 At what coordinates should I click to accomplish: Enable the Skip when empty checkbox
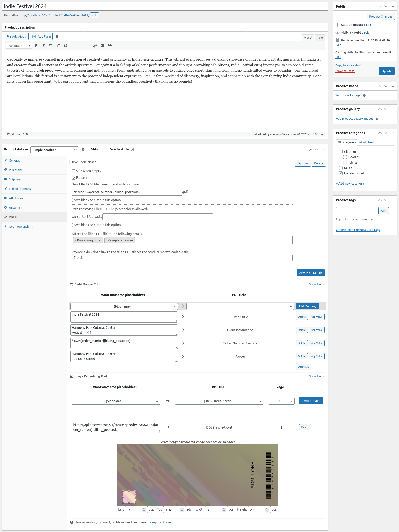click(74, 171)
